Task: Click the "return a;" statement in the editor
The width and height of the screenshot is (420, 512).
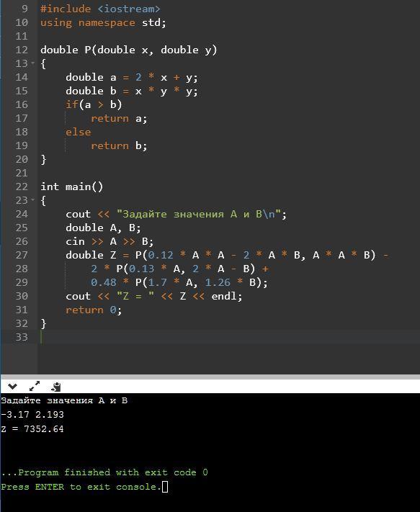Action: tap(119, 119)
